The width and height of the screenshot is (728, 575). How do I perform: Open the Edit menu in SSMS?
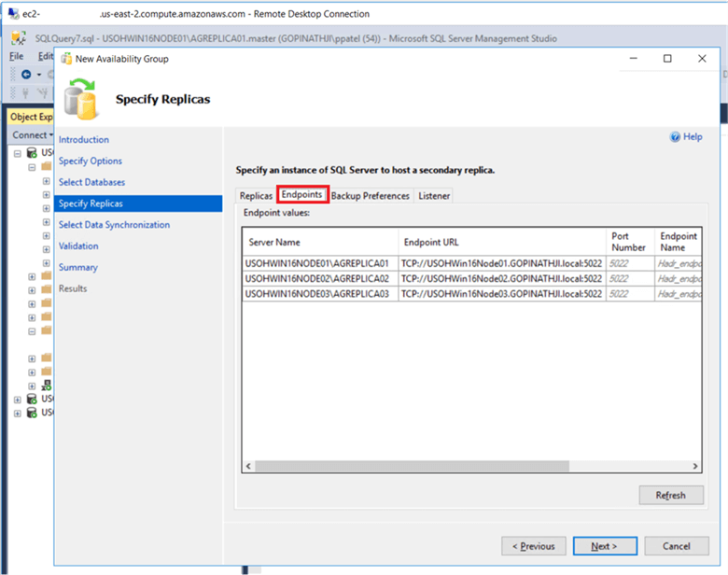click(x=46, y=56)
